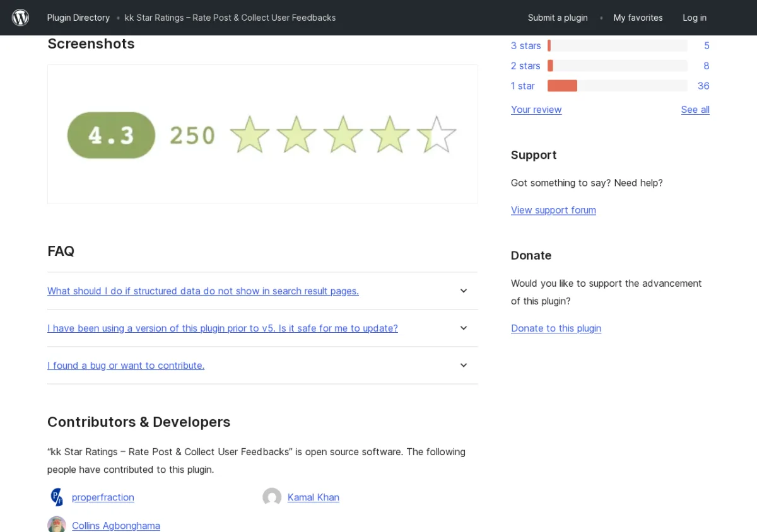Visit properfraction profile link

[103, 497]
